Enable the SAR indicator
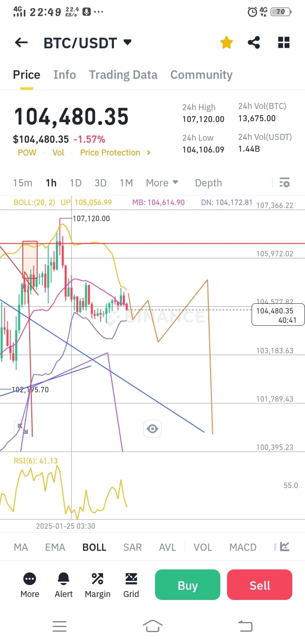 [133, 547]
